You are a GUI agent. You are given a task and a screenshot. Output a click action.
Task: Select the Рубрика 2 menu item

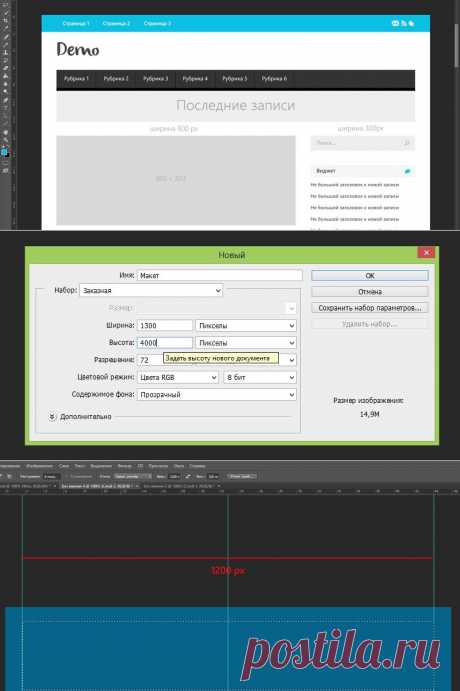pyautogui.click(x=116, y=78)
